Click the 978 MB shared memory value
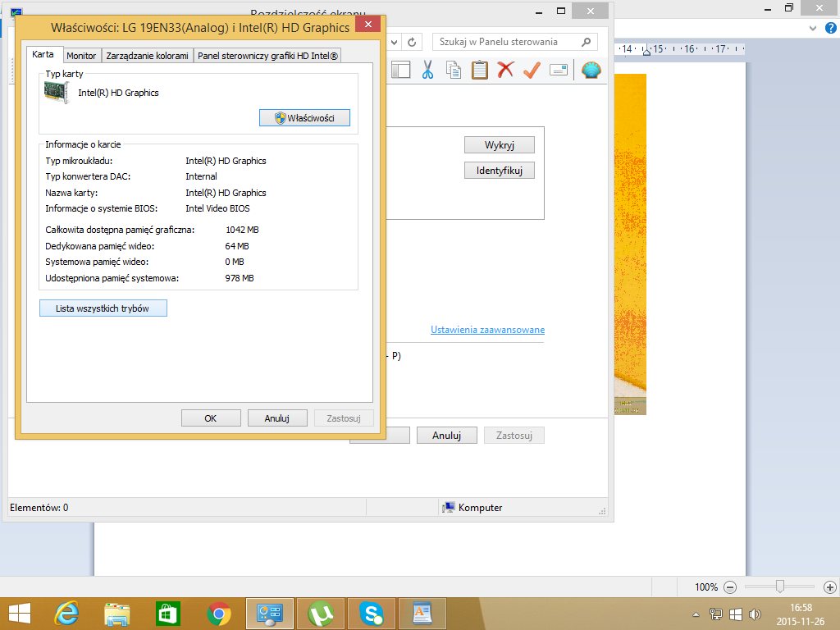 tap(240, 278)
